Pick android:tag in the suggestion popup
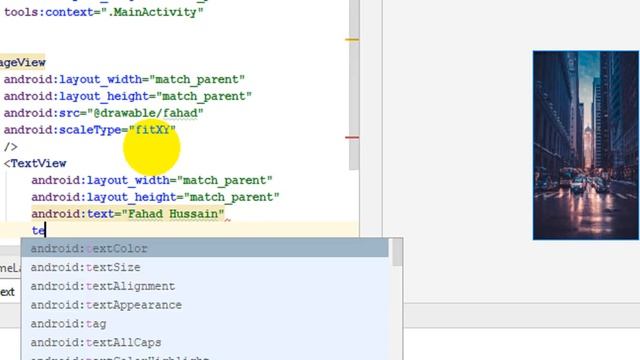Viewport: 640px width, 360px height. click(205, 324)
